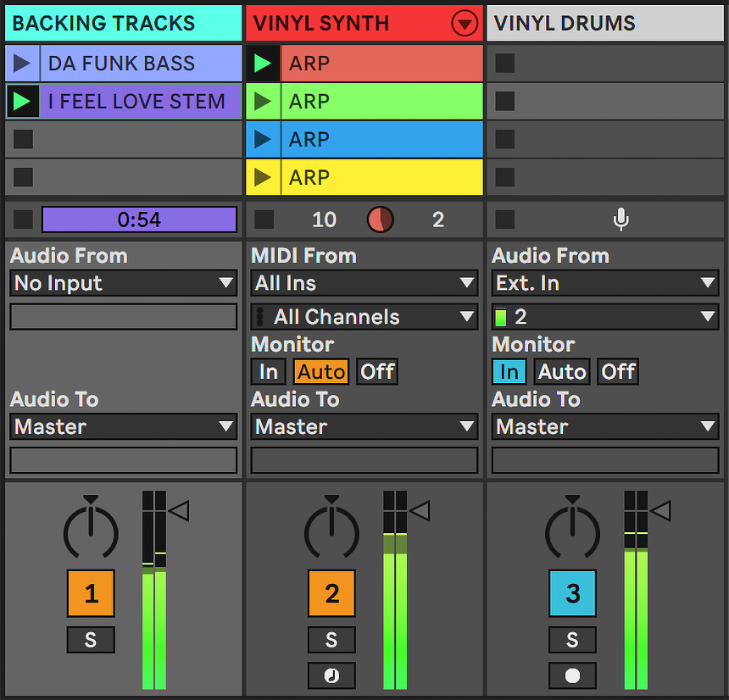Arm the Vinyl Synth MIDI track
The image size is (729, 700).
click(x=331, y=675)
